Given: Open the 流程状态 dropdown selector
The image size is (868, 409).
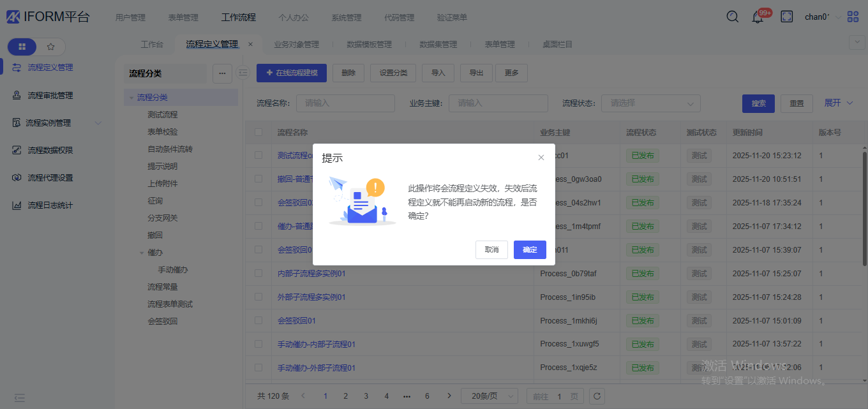Looking at the screenshot, I should tap(650, 103).
